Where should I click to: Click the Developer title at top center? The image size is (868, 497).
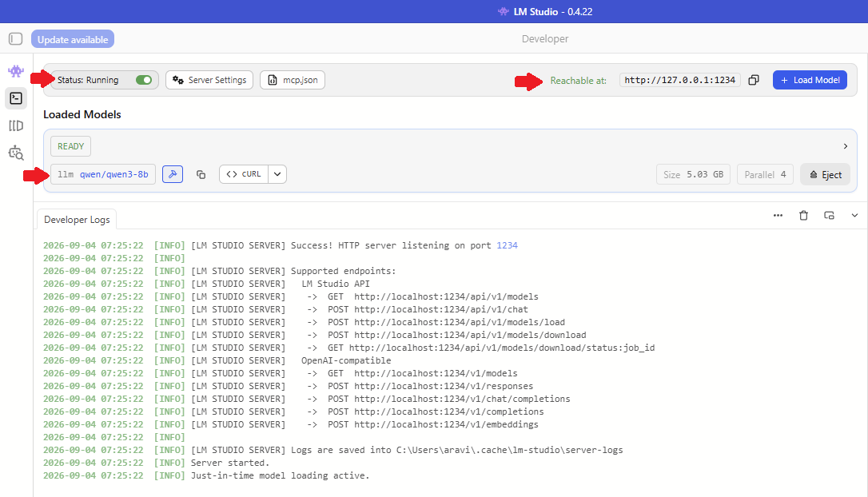545,38
